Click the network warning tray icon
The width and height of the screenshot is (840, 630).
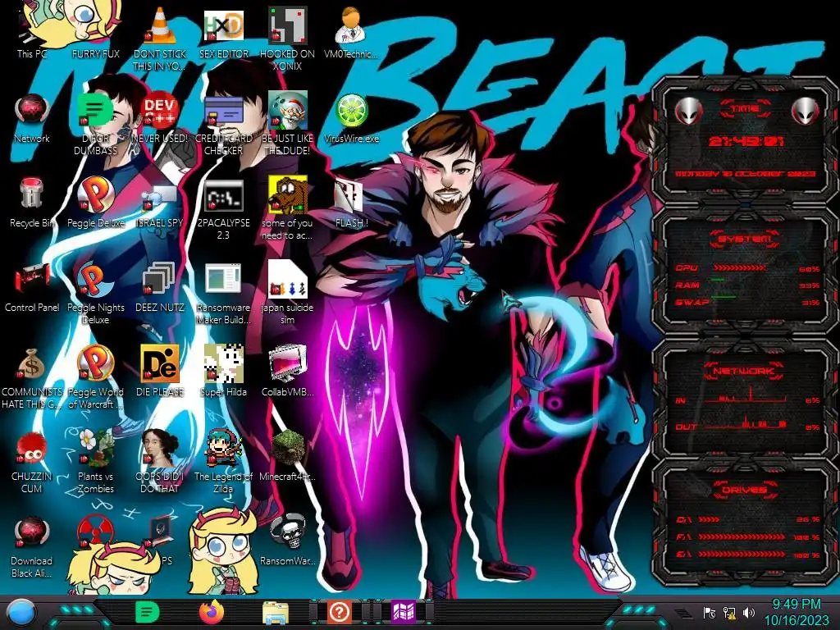click(728, 612)
